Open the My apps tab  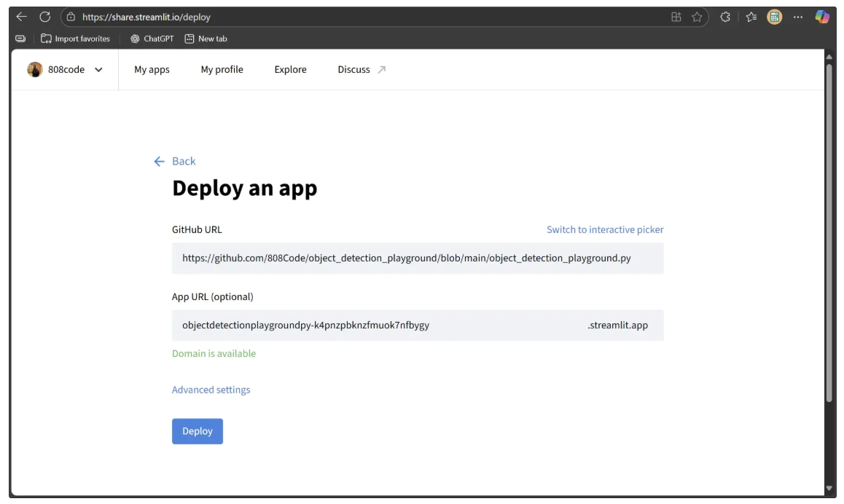152,70
